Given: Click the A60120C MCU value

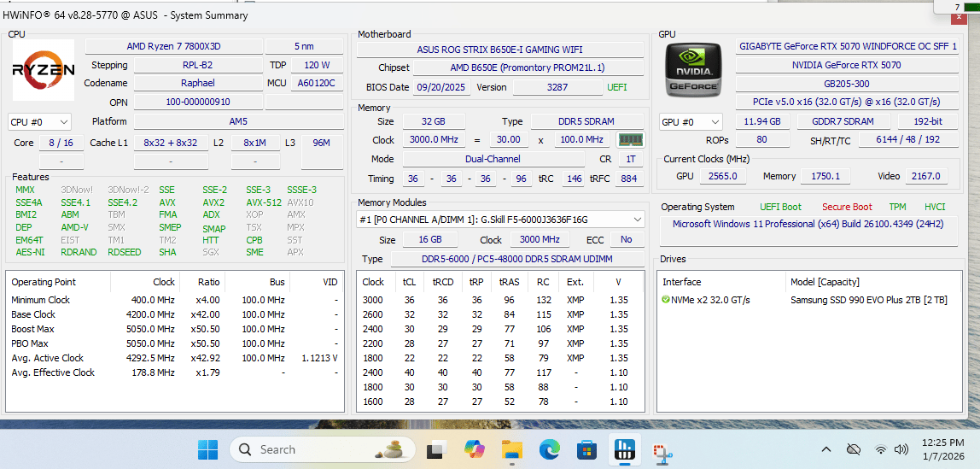Looking at the screenshot, I should pyautogui.click(x=317, y=83).
